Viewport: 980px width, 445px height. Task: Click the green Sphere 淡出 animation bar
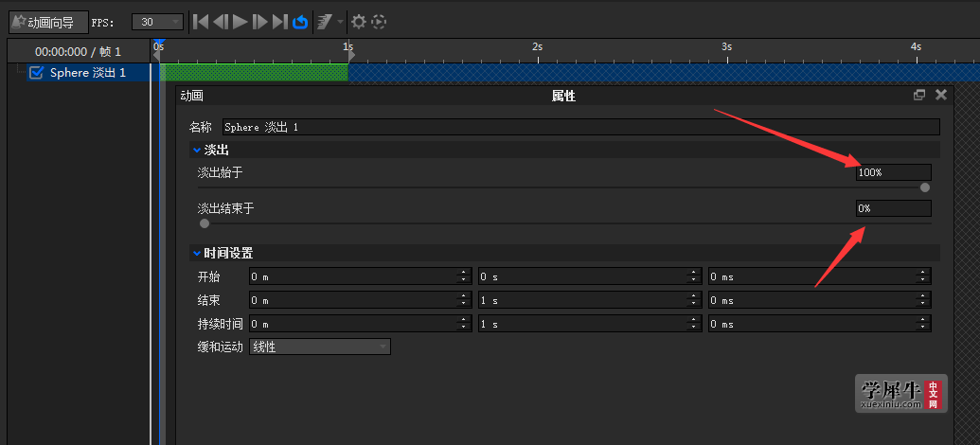pyautogui.click(x=254, y=73)
